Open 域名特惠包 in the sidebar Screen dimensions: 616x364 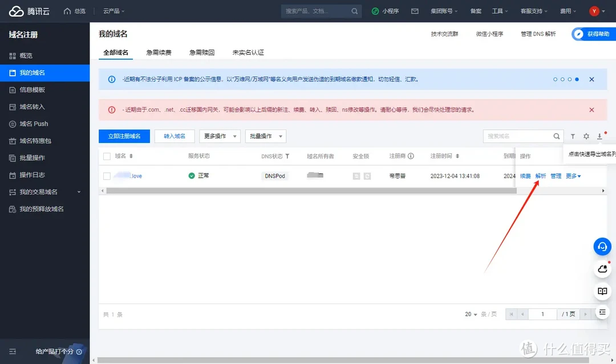(x=45, y=141)
